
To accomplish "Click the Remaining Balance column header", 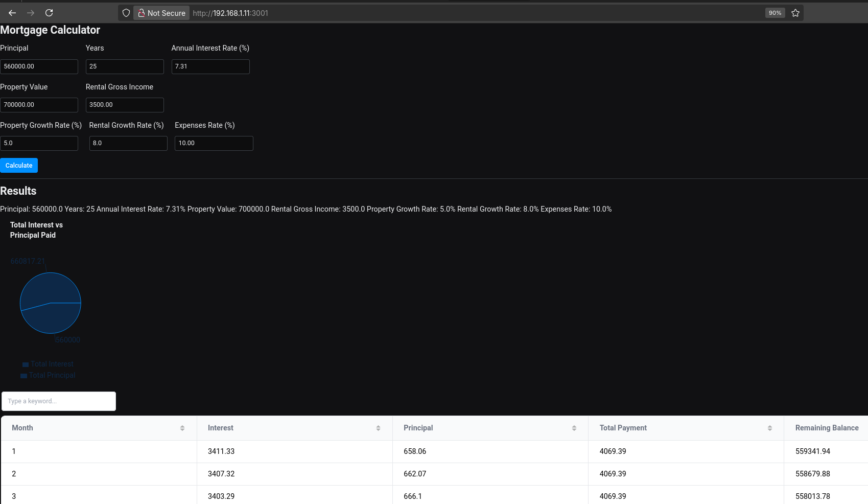I will click(x=827, y=428).
